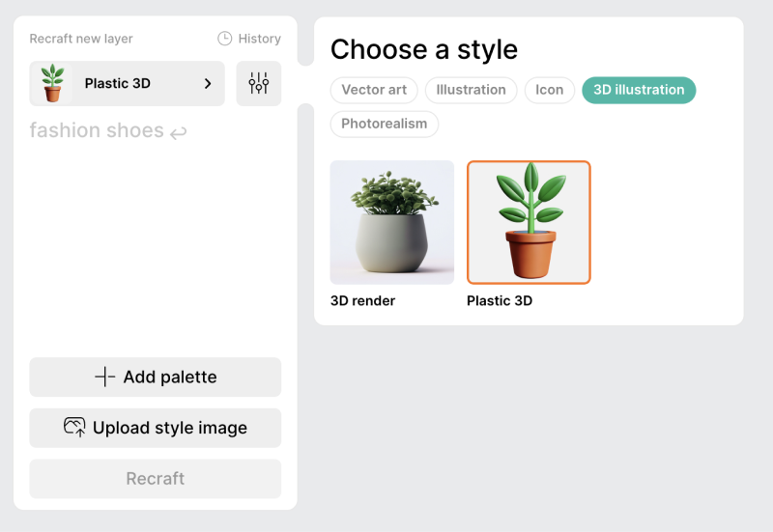Pick the 3D render style thumbnail
This screenshot has width=773, height=532.
[391, 223]
